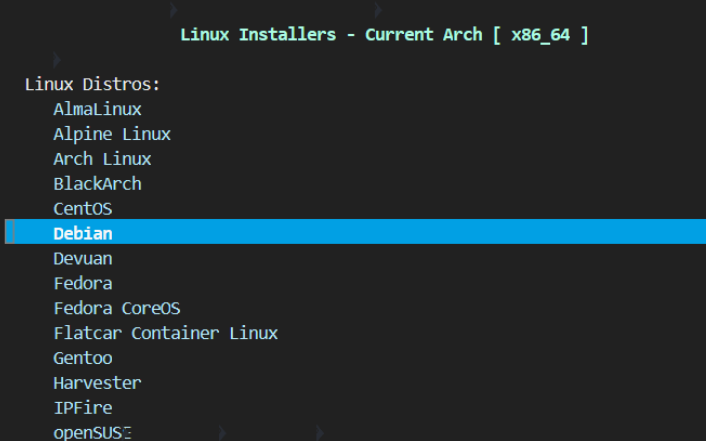Image resolution: width=706 pixels, height=441 pixels.
Task: Choose the Alpine Linux entry
Action: click(112, 134)
